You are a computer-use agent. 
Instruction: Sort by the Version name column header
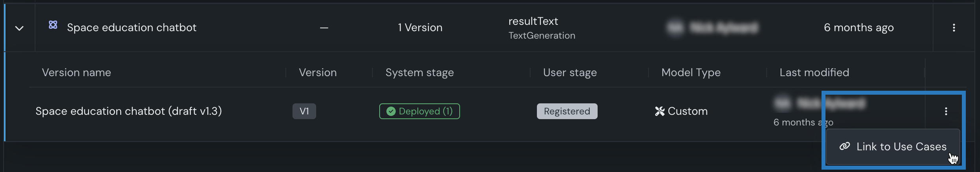(76, 73)
